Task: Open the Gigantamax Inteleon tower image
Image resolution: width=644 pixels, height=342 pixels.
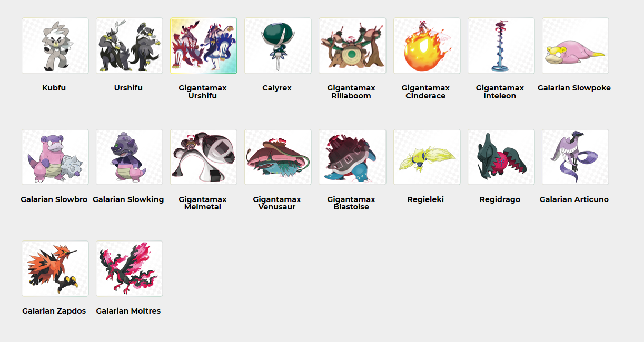Action: coord(501,46)
